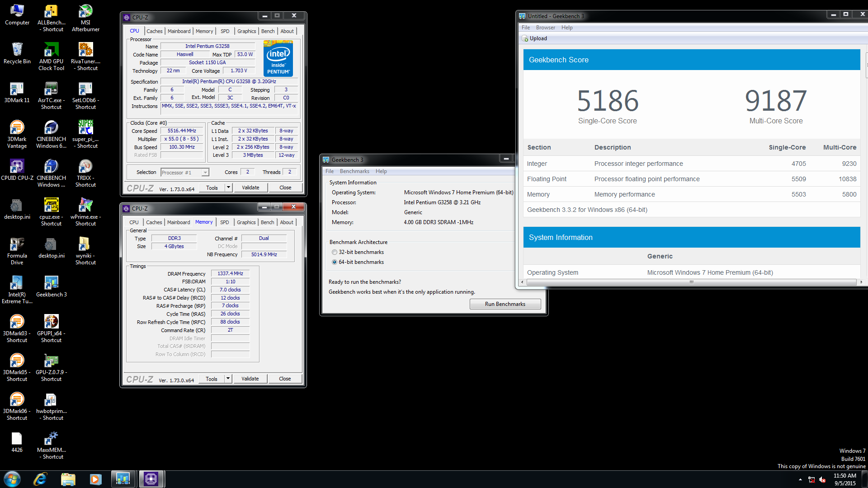Click the Core Speed value field
The image size is (868, 488).
[182, 131]
